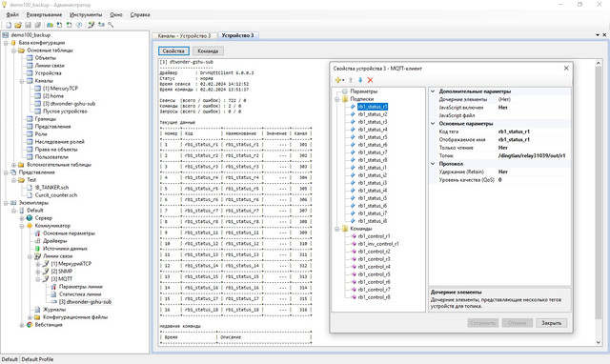Click the rb1_control_r1 command icon
610x364 pixels.
[354, 236]
